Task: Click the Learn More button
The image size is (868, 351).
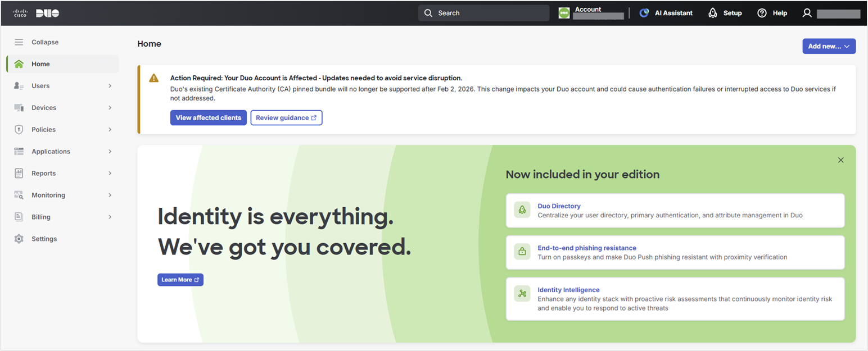Action: 180,280
